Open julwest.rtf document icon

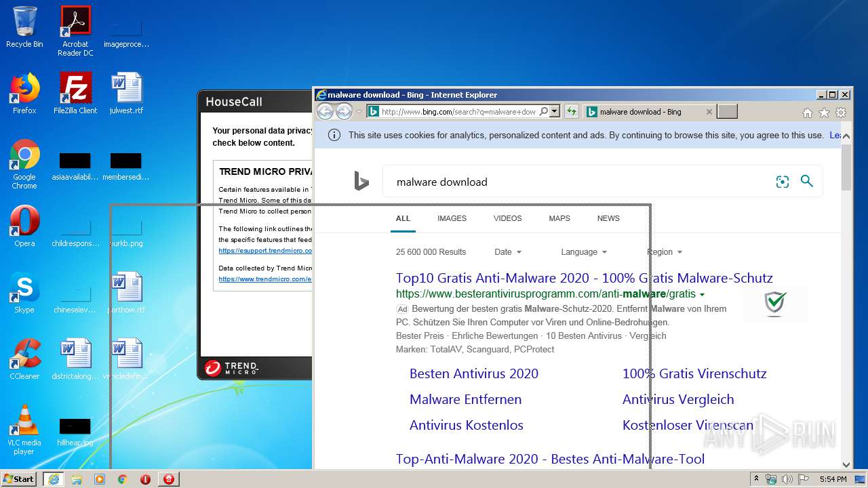coord(126,94)
